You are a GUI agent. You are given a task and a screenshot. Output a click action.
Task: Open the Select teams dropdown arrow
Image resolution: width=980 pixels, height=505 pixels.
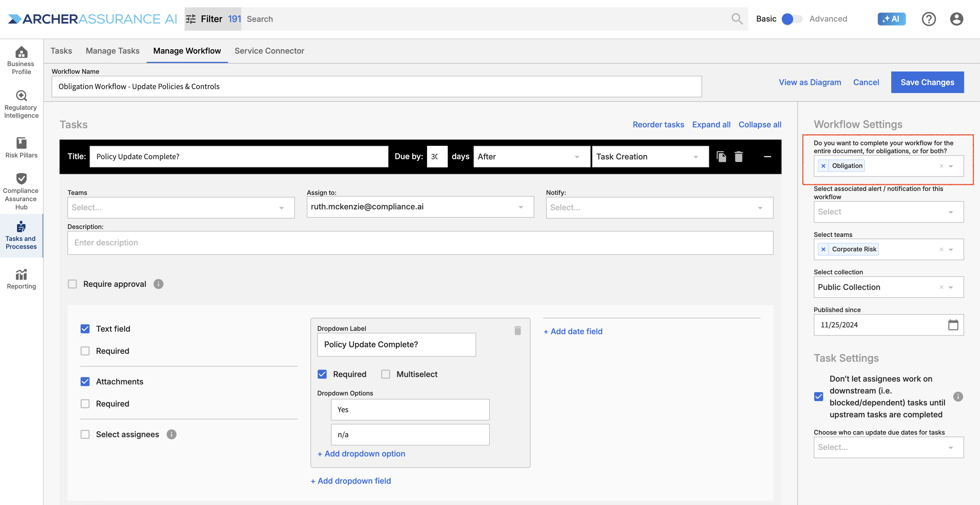point(950,249)
